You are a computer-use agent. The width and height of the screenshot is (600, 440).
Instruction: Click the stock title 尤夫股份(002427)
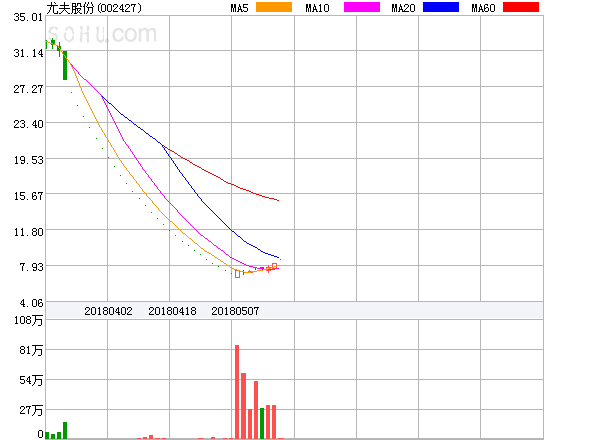click(94, 8)
